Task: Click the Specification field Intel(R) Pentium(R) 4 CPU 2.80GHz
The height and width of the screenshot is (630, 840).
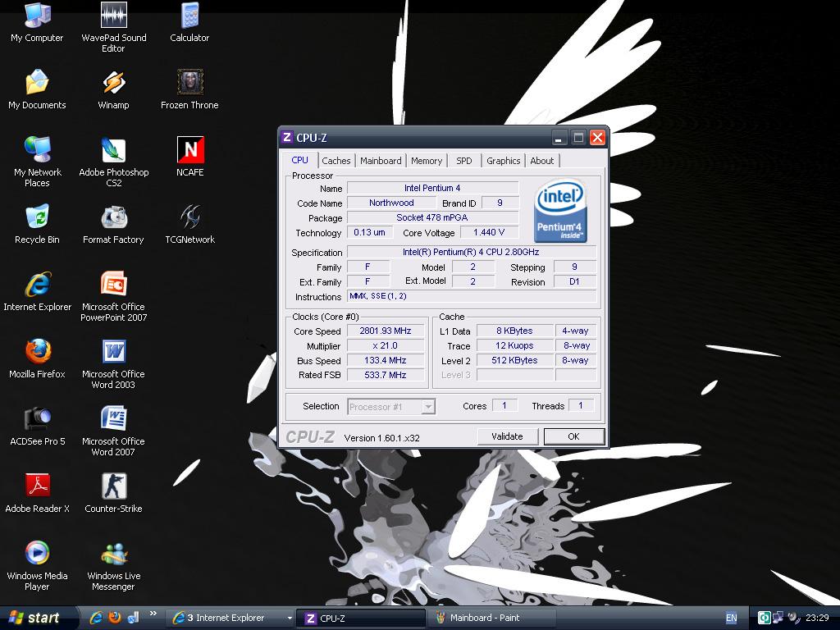Action: point(472,252)
